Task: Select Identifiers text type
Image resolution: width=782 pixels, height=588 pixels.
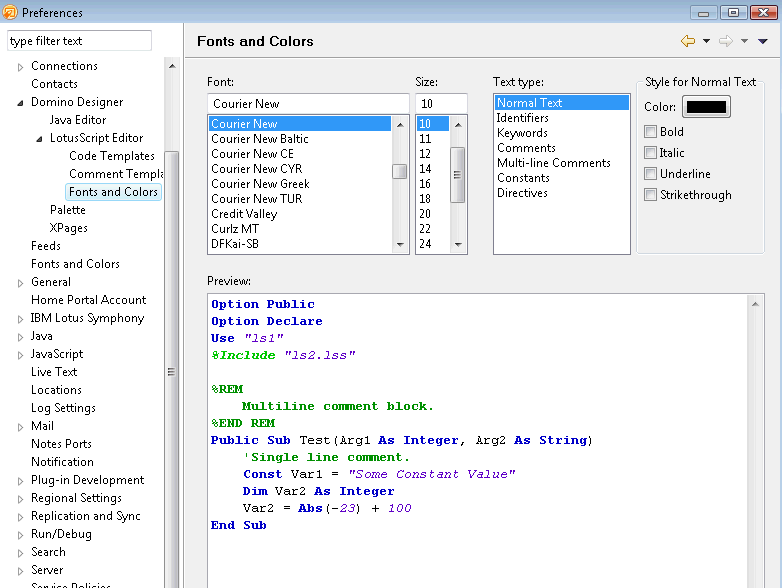Action: [x=522, y=118]
